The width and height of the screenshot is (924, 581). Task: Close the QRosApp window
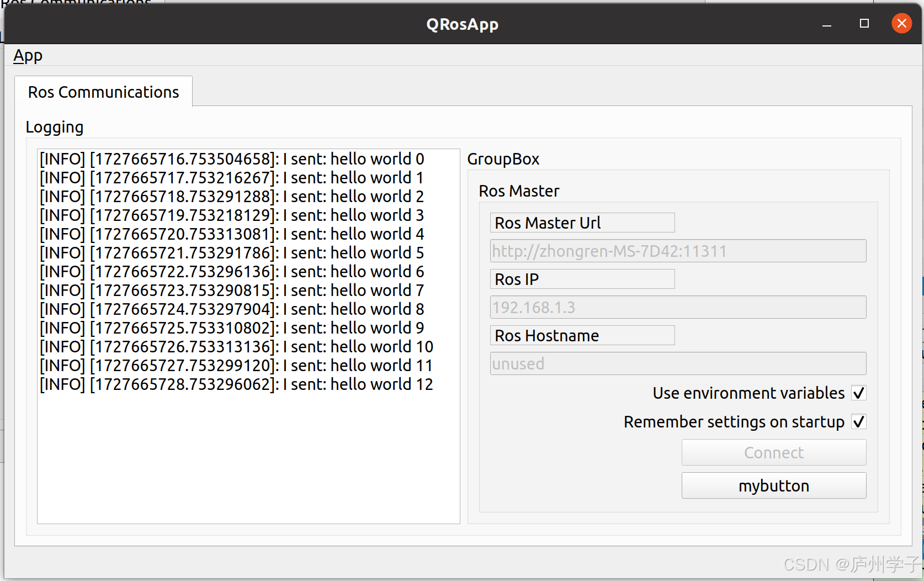coord(902,23)
